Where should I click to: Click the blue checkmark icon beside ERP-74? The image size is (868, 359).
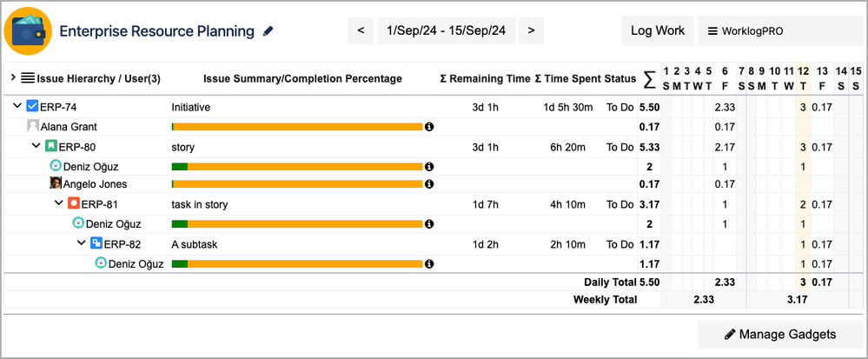32,108
